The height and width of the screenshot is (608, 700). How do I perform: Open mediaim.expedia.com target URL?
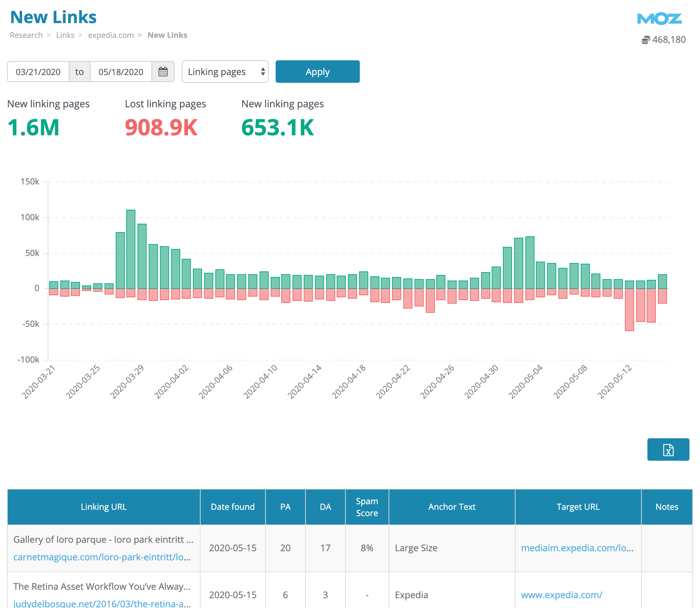point(577,548)
